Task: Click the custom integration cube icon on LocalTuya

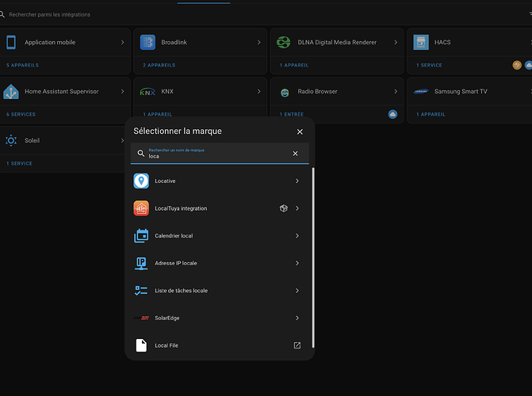Action: [x=284, y=208]
